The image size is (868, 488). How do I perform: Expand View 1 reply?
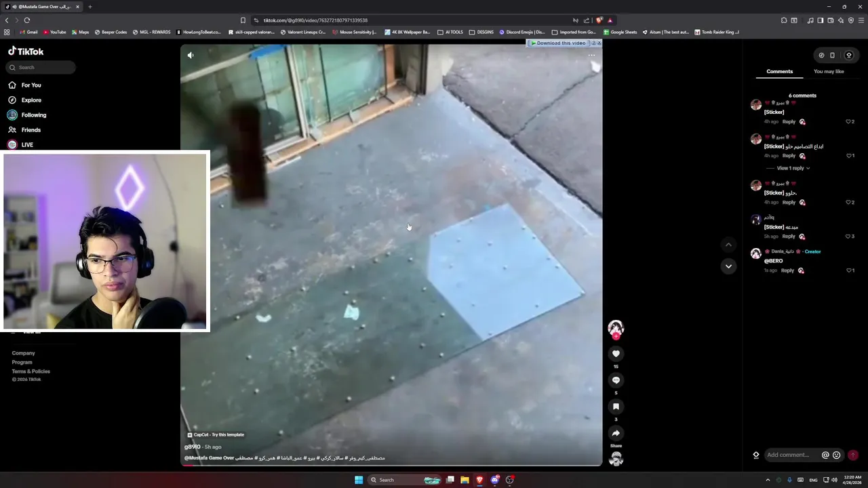coord(793,168)
